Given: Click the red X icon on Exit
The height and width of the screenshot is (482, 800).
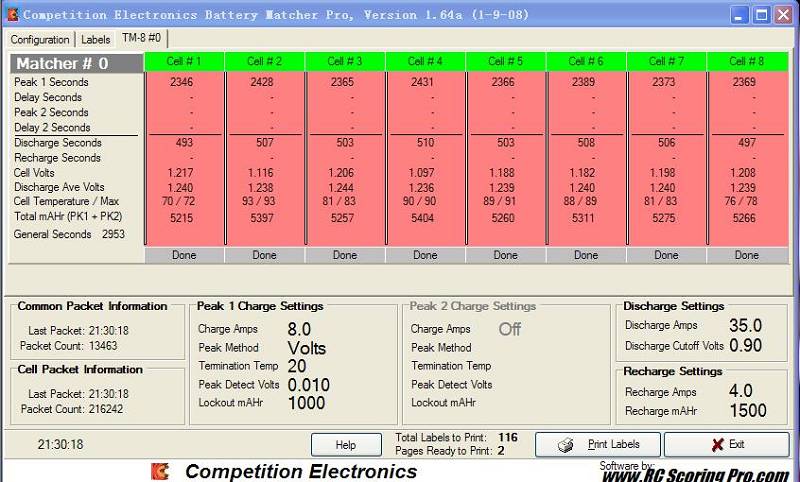Looking at the screenshot, I should pos(717,445).
